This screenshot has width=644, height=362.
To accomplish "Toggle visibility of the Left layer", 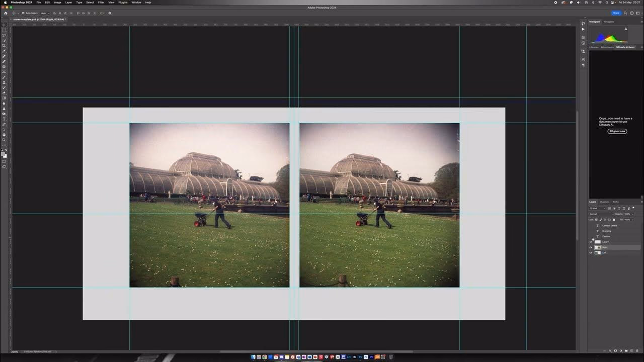I will (x=591, y=252).
